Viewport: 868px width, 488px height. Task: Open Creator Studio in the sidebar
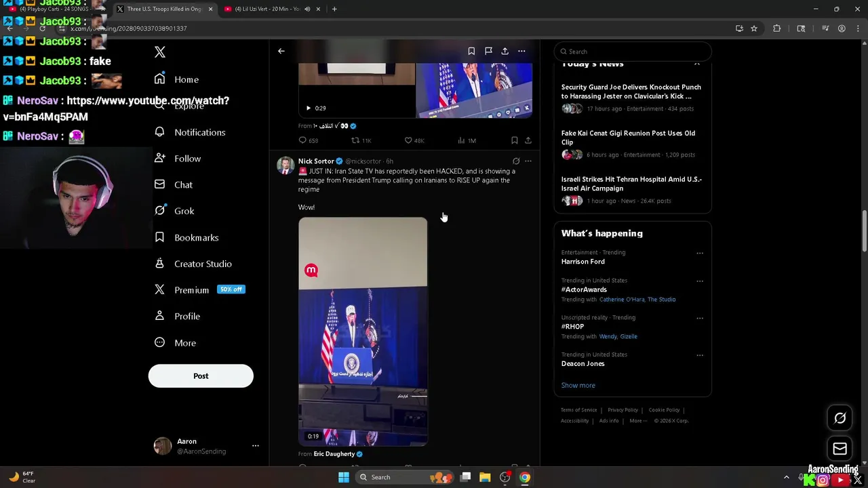tap(193, 264)
